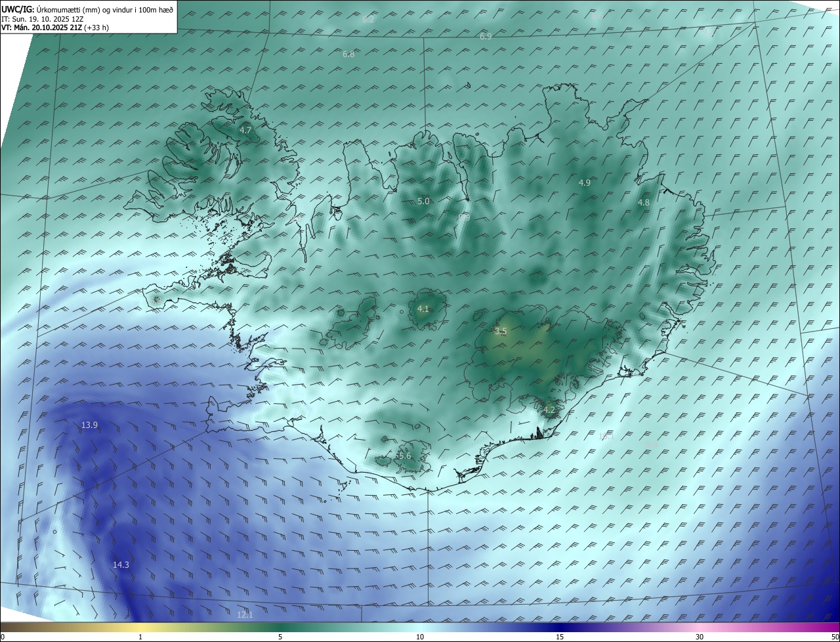840x642 pixels.
Task: Click the 4.9 value in northeast Iceland
Action: coord(584,182)
